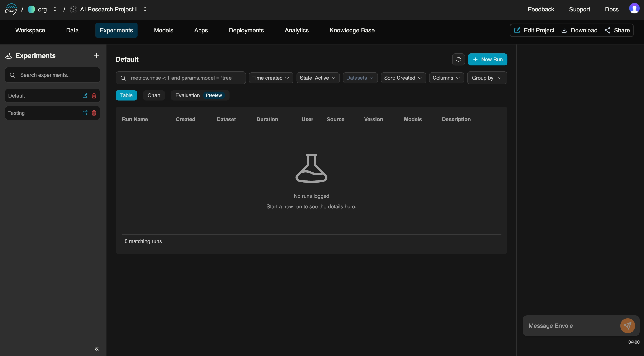Expand the Time created dropdown
Image resolution: width=644 pixels, height=356 pixels.
(x=271, y=78)
